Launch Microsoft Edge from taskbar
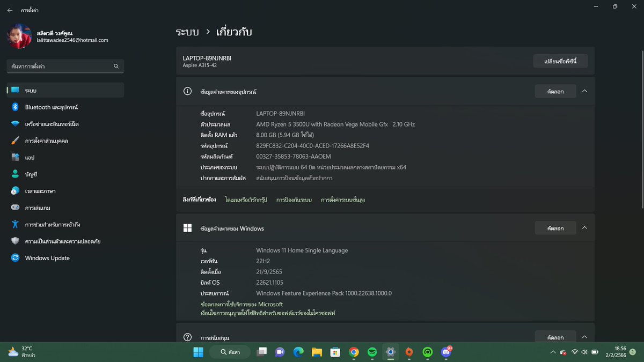Image resolution: width=644 pixels, height=362 pixels. [298, 352]
